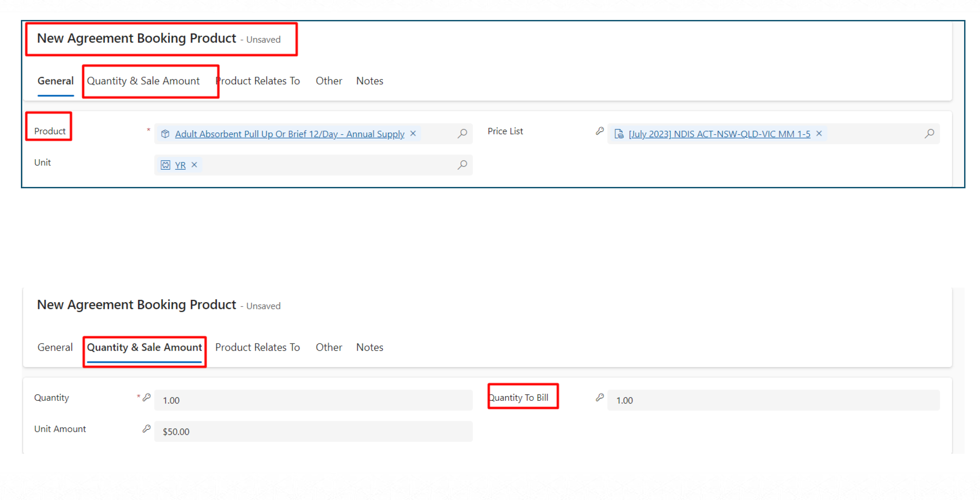
Task: Clear the NDIS ACT-NSW-QLD-VIC price list selection
Action: (819, 133)
